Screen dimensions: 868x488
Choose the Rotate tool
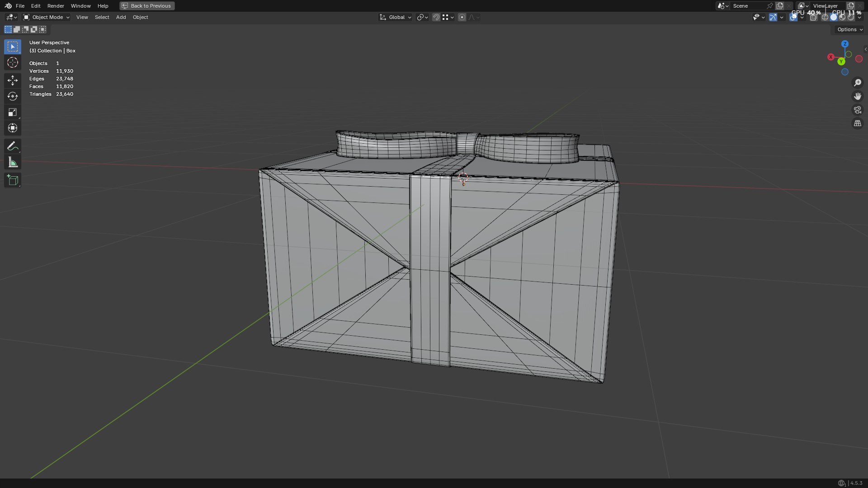pos(13,96)
